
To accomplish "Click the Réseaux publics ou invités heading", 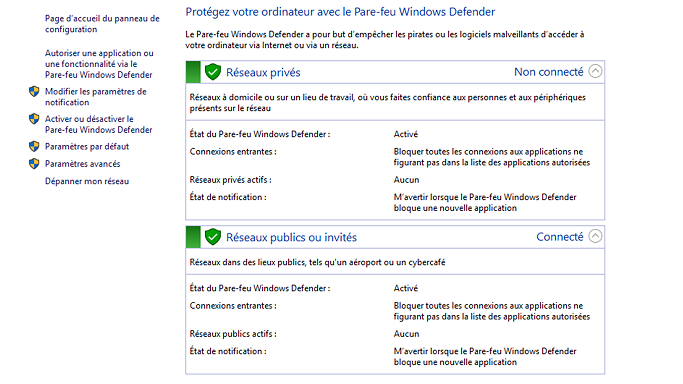I will [x=291, y=237].
